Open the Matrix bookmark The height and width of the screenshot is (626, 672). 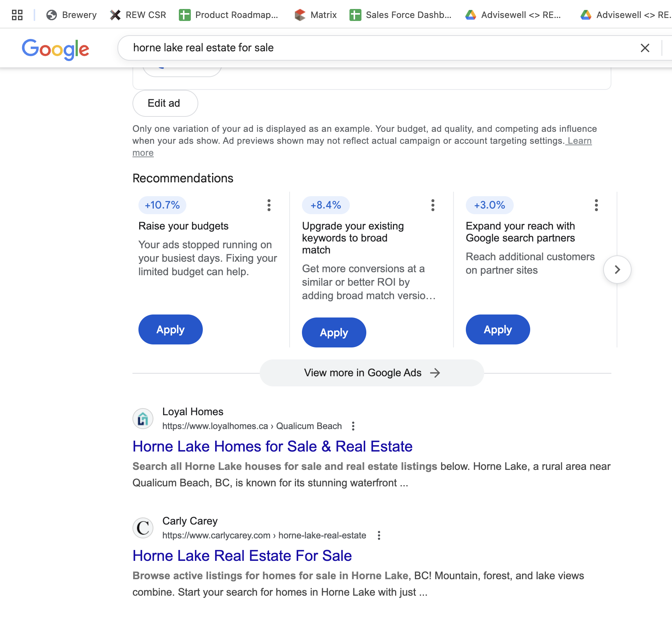315,15
